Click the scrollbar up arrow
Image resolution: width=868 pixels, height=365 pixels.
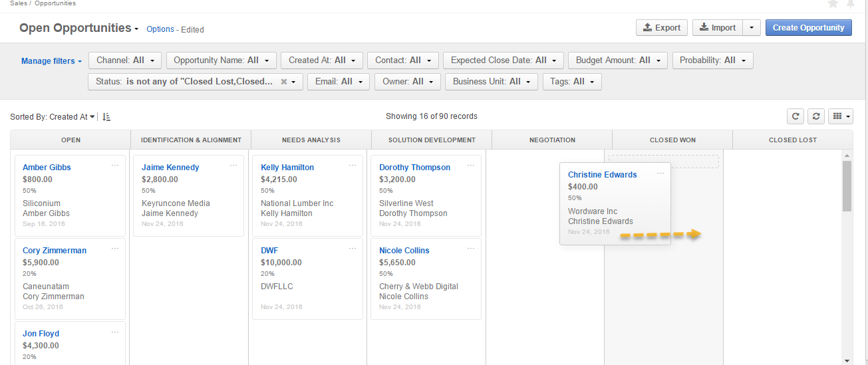coord(847,156)
